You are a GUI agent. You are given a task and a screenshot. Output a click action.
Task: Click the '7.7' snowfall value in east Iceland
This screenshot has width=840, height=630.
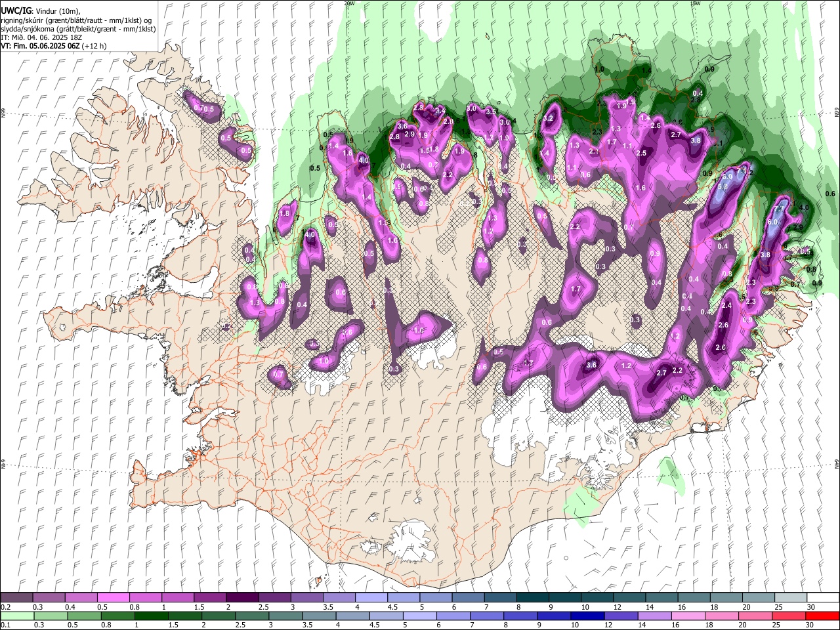(779, 209)
